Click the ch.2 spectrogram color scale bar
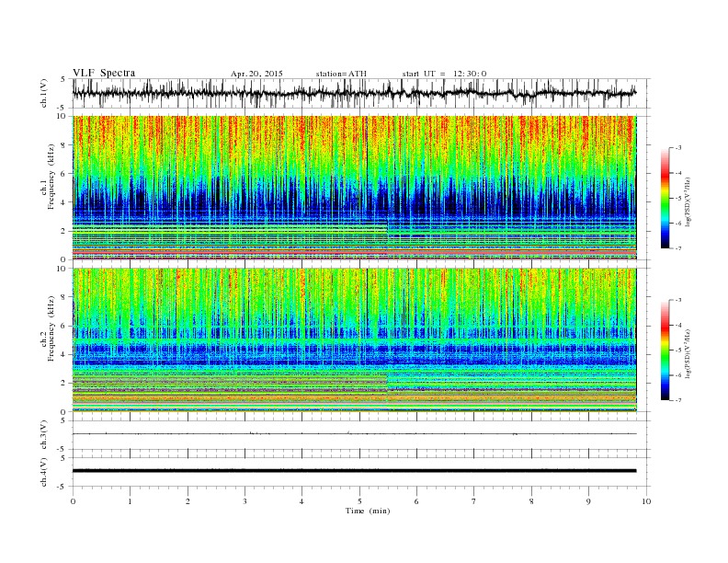The height and width of the screenshot is (563, 728). (665, 350)
